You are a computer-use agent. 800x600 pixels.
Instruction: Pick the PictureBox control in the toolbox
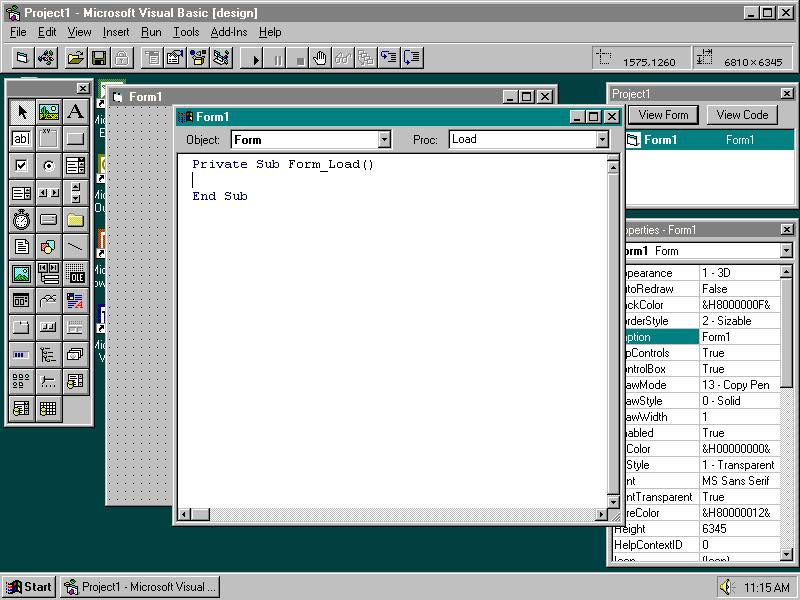pos(48,111)
